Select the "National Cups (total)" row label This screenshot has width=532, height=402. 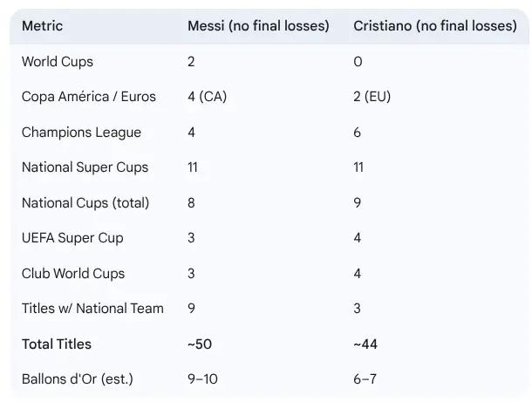coord(85,203)
